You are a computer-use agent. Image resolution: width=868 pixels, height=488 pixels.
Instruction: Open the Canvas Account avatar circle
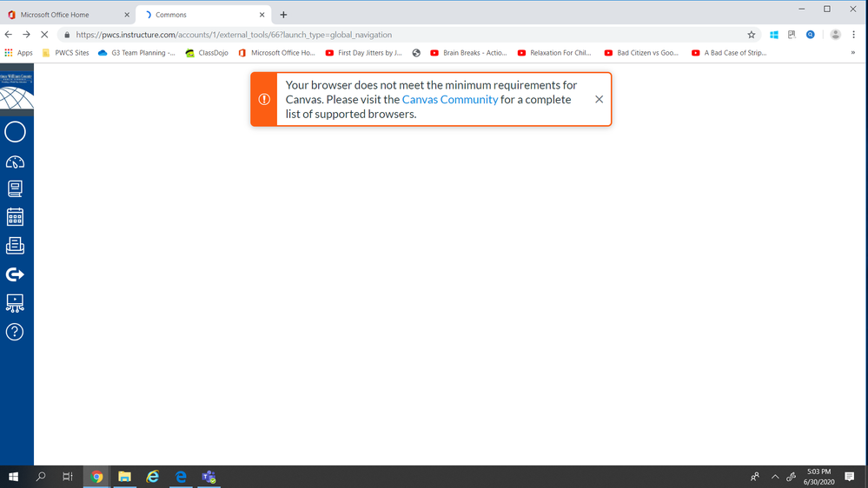(15, 132)
